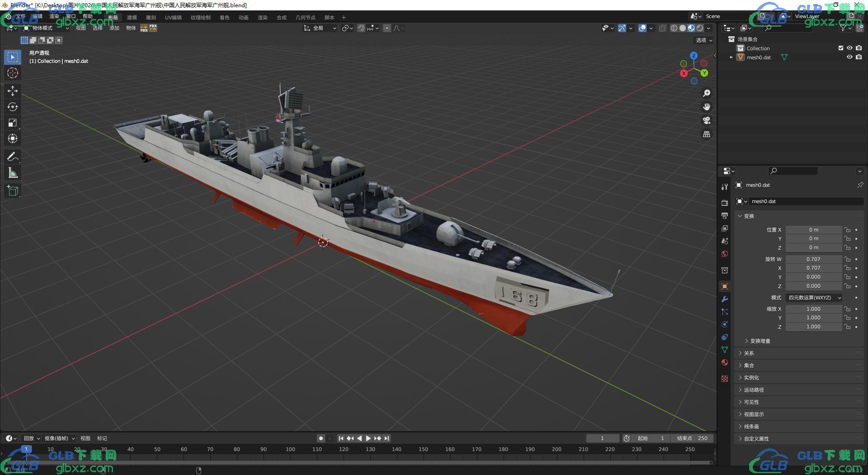Switch to the 着色 (Shading) workspace tab
The width and height of the screenshot is (868, 475).
[x=225, y=18]
